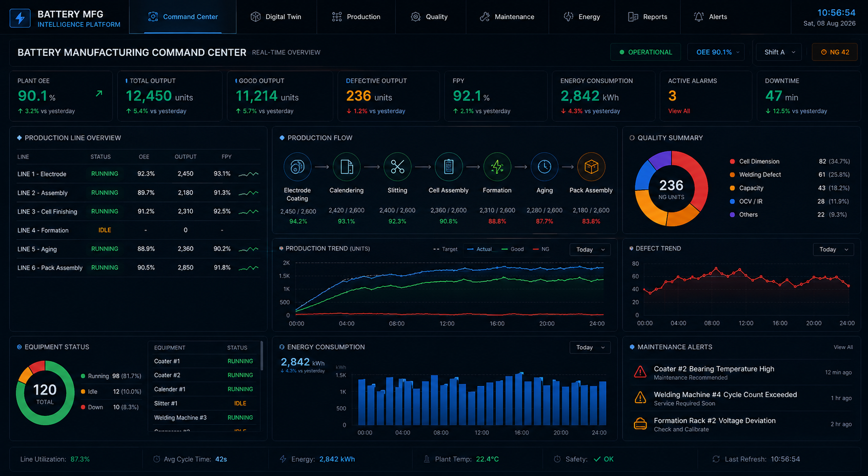Click the Maintenance Alerts header icon
The height and width of the screenshot is (476, 868).
point(632,347)
